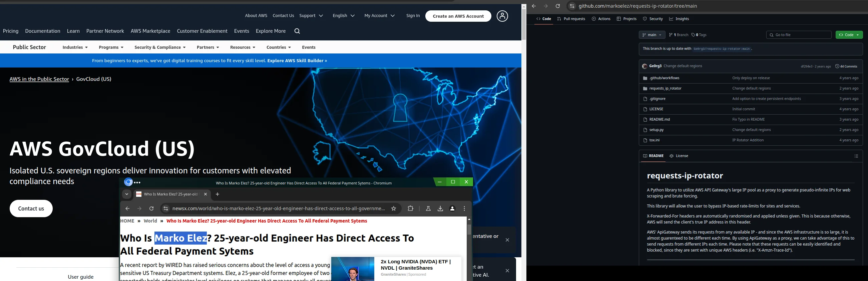Image resolution: width=868 pixels, height=281 pixels.
Task: Open the 0 Tags link on GitHub
Action: [699, 35]
